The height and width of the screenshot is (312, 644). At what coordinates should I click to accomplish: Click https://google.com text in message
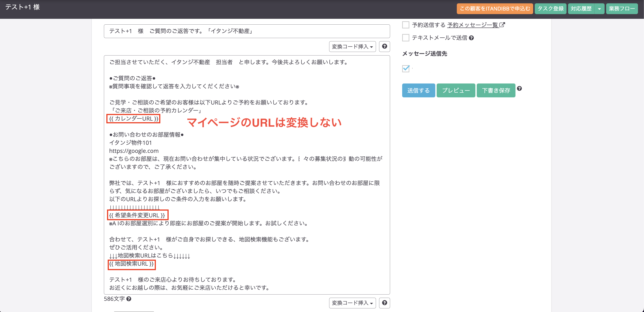134,151
